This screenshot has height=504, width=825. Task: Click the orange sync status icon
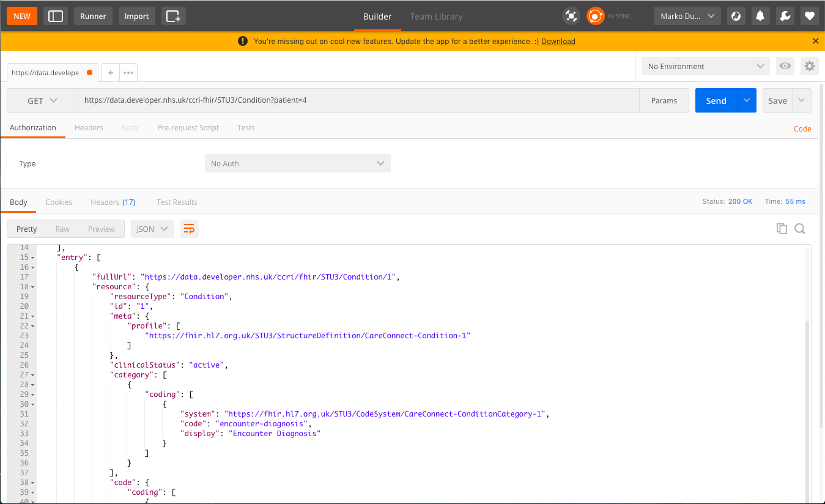click(595, 16)
